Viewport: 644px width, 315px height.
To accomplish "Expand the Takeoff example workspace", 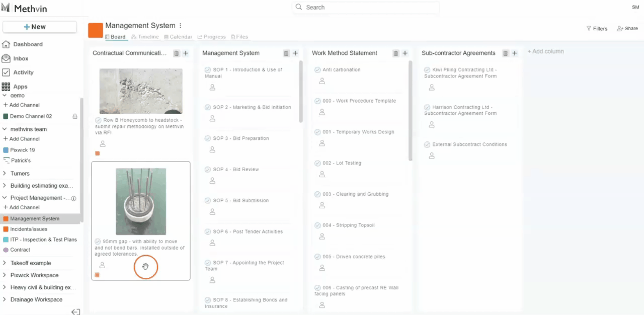I will tap(4, 263).
